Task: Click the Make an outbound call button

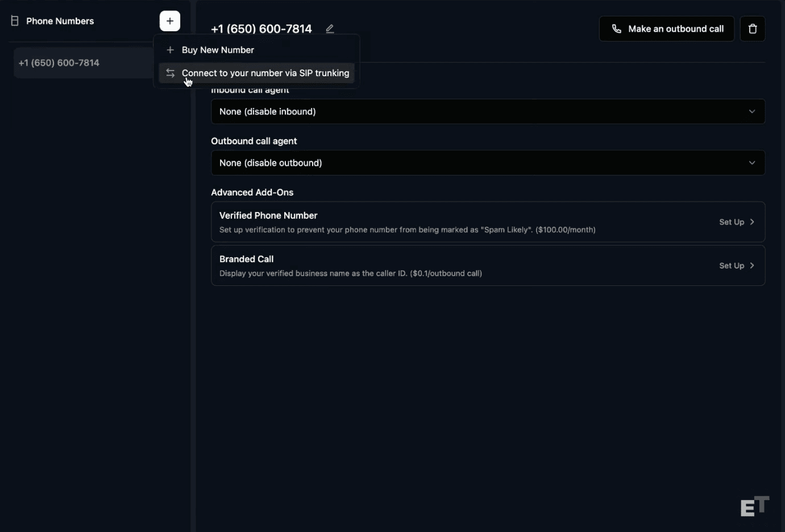Action: [x=666, y=28]
